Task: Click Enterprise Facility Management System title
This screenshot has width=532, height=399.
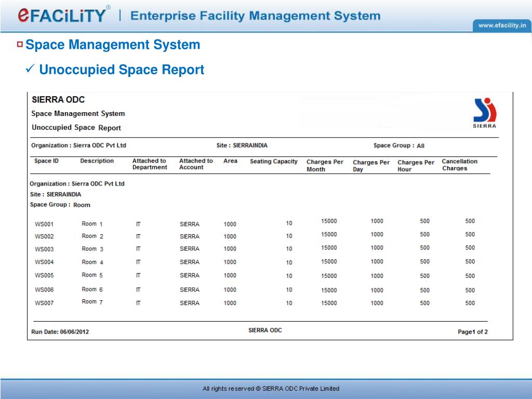Action: click(255, 16)
